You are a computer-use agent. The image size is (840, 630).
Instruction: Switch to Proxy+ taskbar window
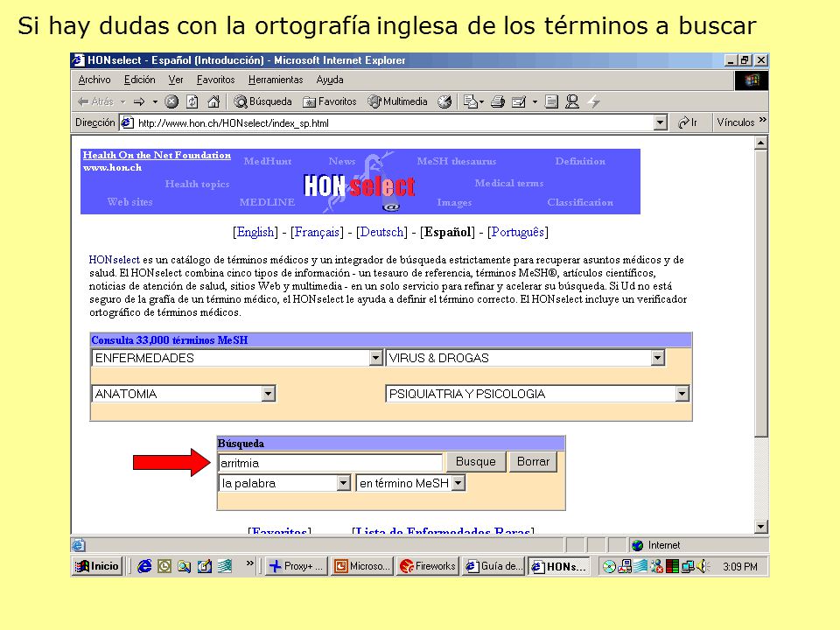[x=297, y=566]
